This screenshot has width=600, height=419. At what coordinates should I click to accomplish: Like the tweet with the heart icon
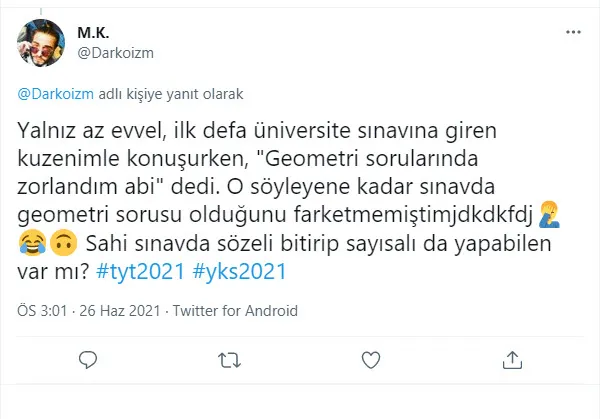point(370,358)
